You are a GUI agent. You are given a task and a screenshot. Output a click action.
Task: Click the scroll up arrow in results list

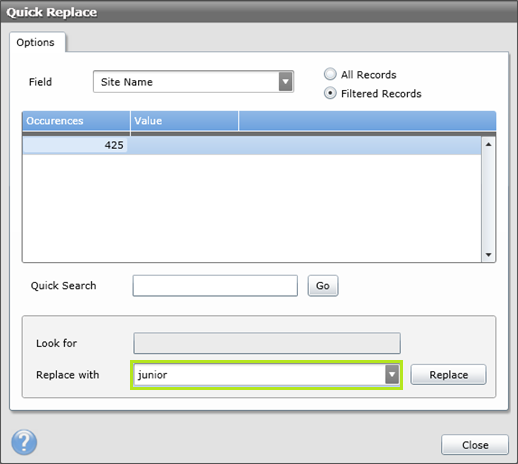489,144
